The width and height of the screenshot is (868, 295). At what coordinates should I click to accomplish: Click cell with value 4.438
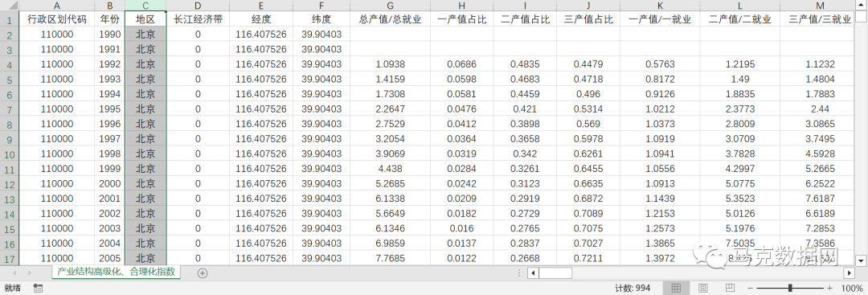point(391,169)
